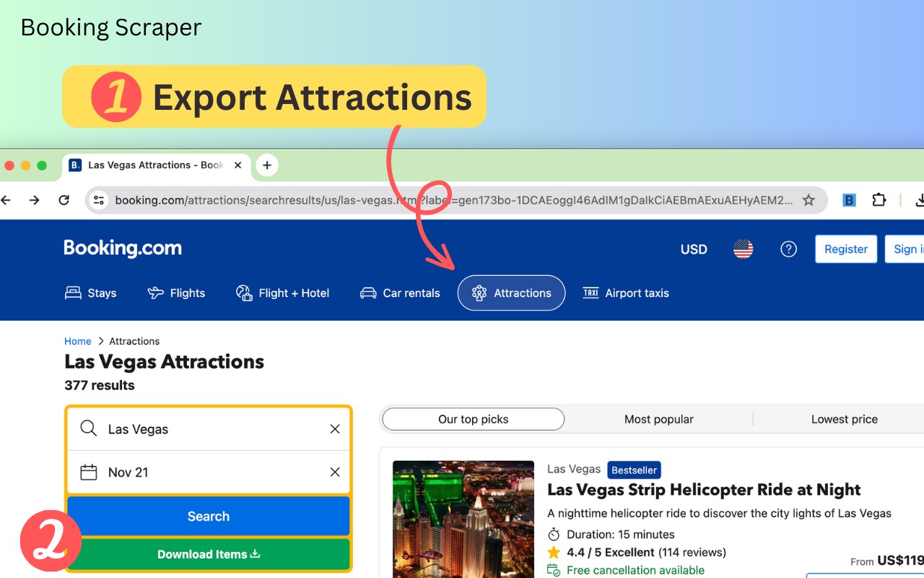Sort by Our top picks
This screenshot has height=578, width=924.
pyautogui.click(x=474, y=419)
